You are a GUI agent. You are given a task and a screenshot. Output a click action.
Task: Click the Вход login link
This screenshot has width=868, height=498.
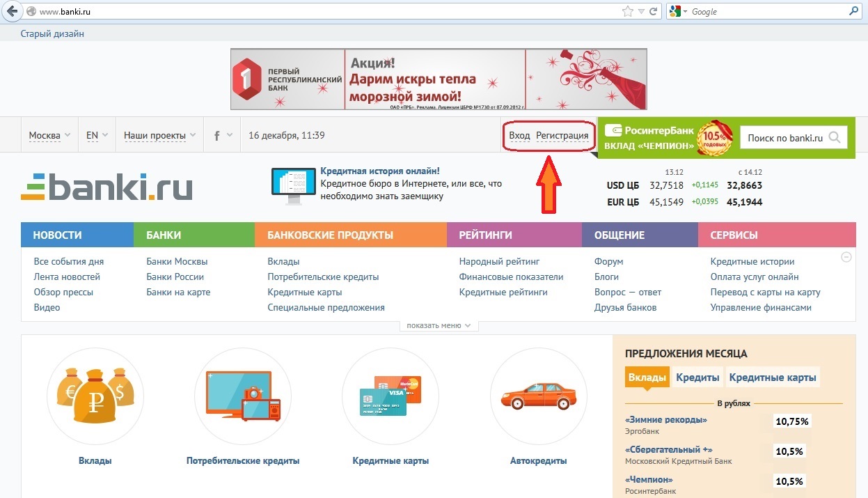coord(519,135)
